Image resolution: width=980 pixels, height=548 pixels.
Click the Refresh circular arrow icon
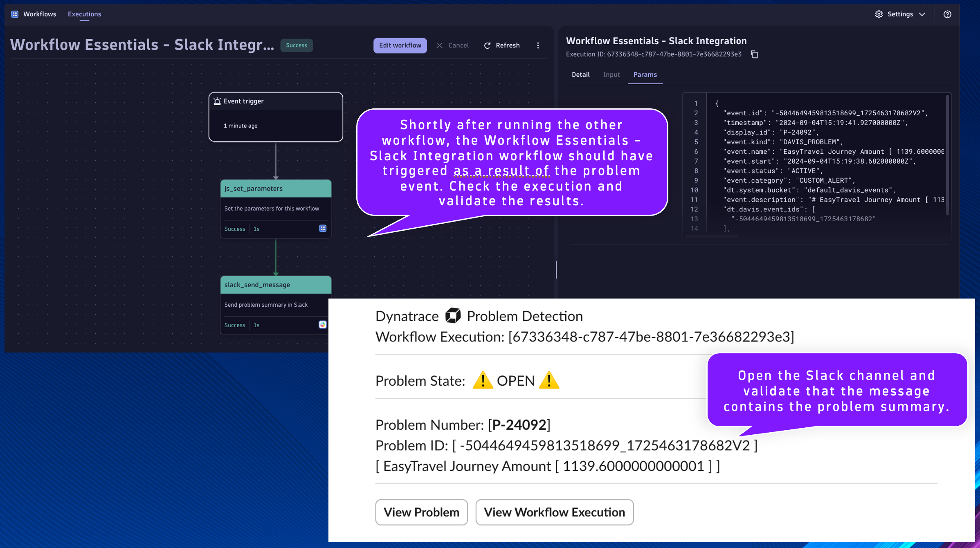point(487,45)
